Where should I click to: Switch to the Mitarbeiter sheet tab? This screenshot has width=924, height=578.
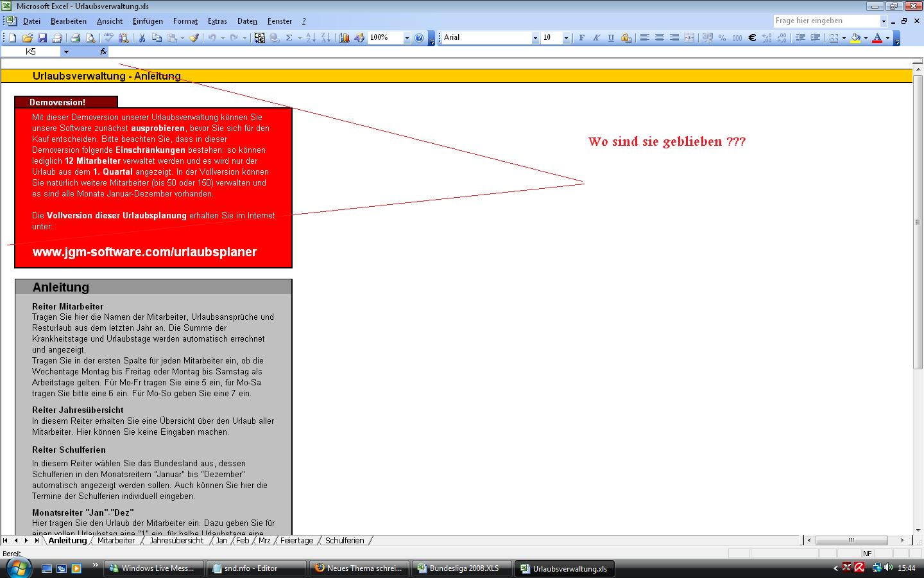116,541
